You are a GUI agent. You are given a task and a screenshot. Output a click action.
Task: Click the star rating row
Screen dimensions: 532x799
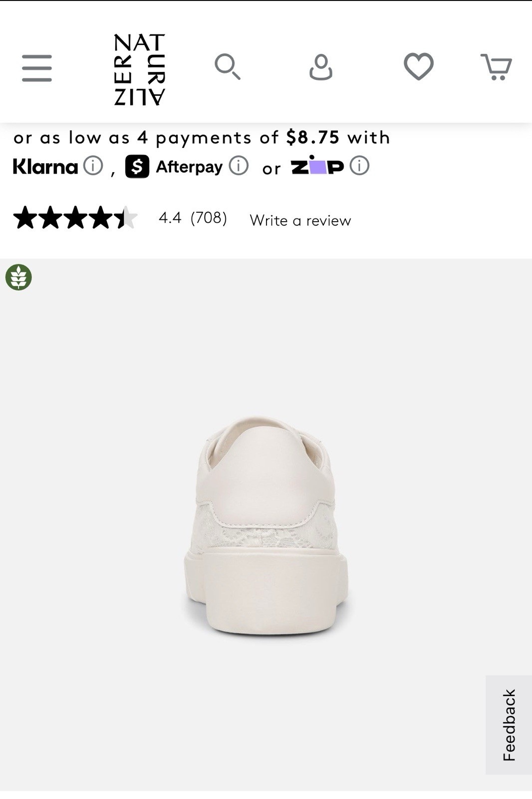click(x=75, y=218)
